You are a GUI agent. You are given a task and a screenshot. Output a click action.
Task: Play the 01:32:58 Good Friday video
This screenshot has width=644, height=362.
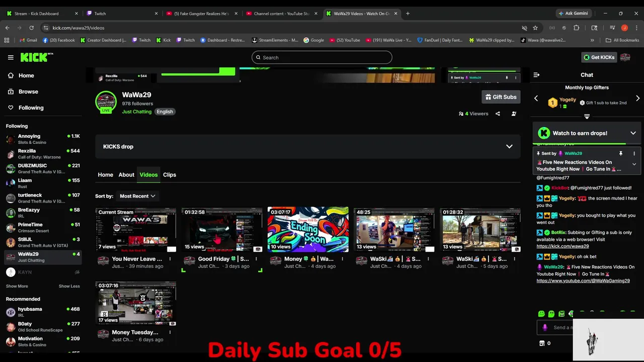(x=222, y=229)
